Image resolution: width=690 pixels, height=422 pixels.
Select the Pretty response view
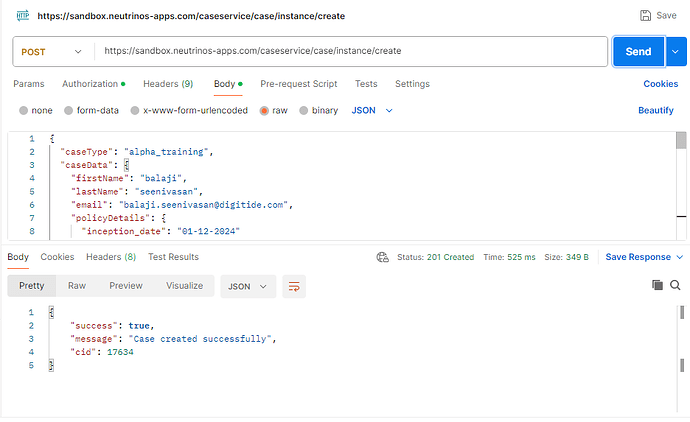[x=32, y=286]
